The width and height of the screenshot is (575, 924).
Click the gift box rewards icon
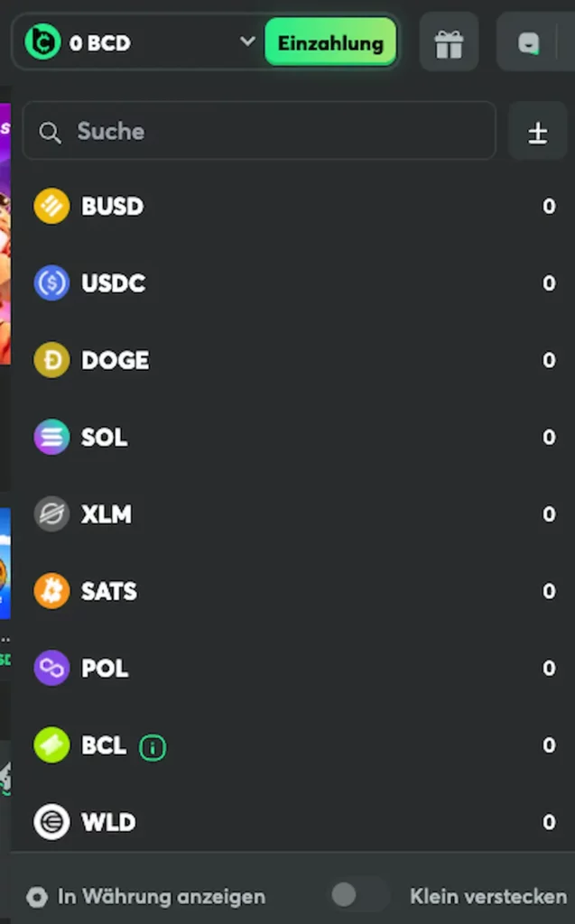449,43
